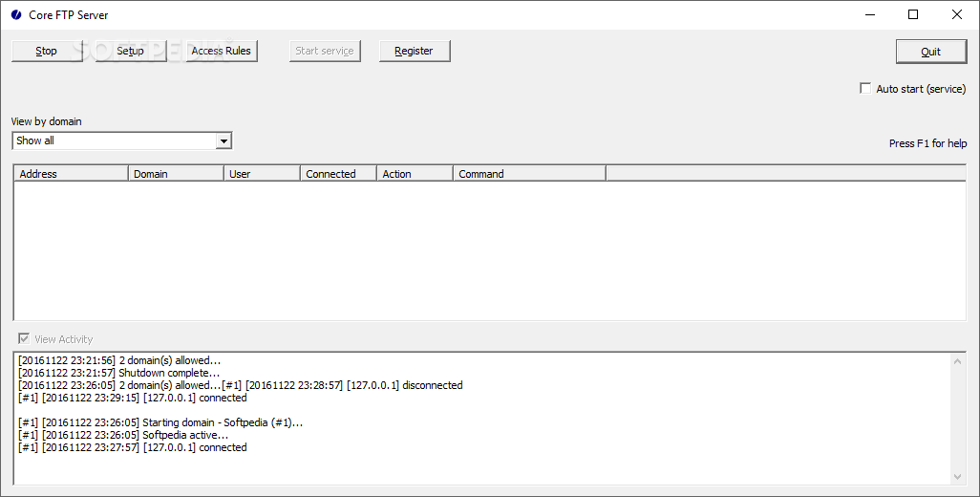The height and width of the screenshot is (497, 980).
Task: Close the Core FTP Server window
Action: point(957,14)
